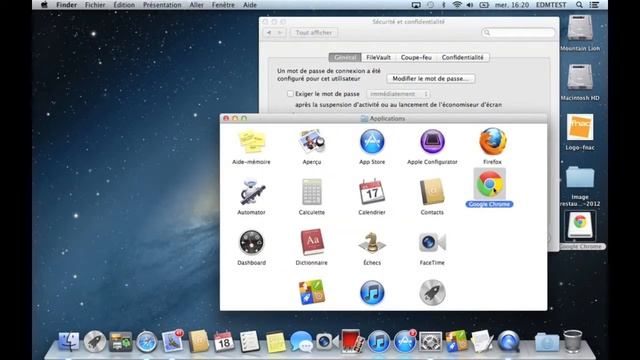This screenshot has height=360, width=640.
Task: Open the Dashboard application icon
Action: tap(251, 242)
